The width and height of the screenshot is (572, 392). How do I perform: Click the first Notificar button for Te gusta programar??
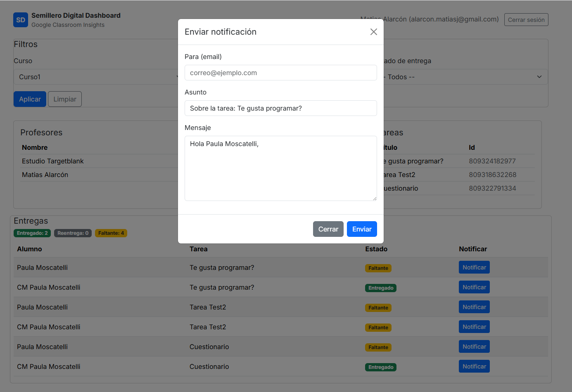[x=474, y=267]
